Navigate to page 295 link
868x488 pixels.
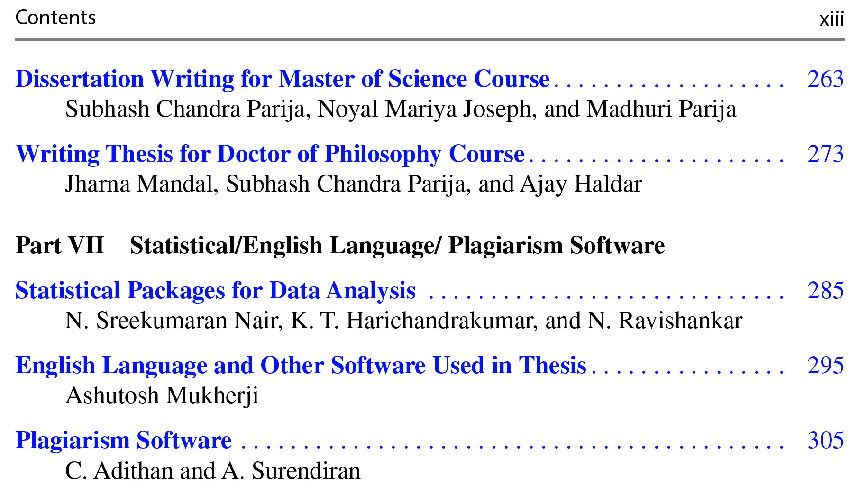tap(825, 366)
